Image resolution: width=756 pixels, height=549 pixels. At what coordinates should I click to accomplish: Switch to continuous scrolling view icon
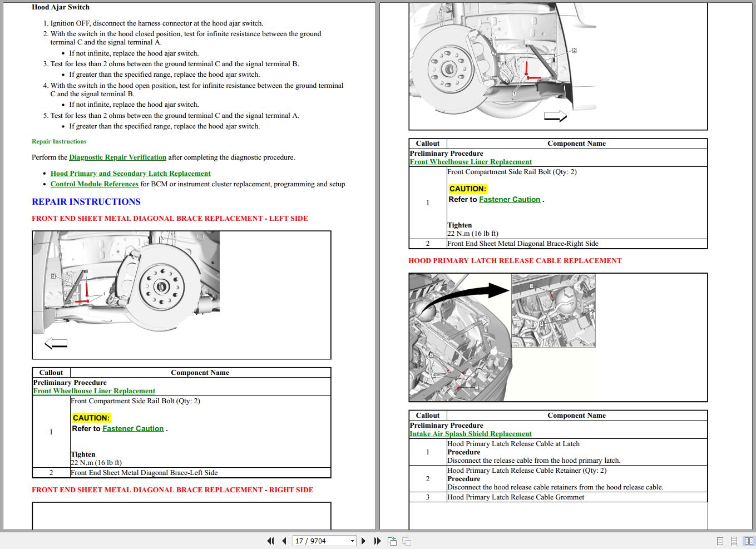[733, 541]
